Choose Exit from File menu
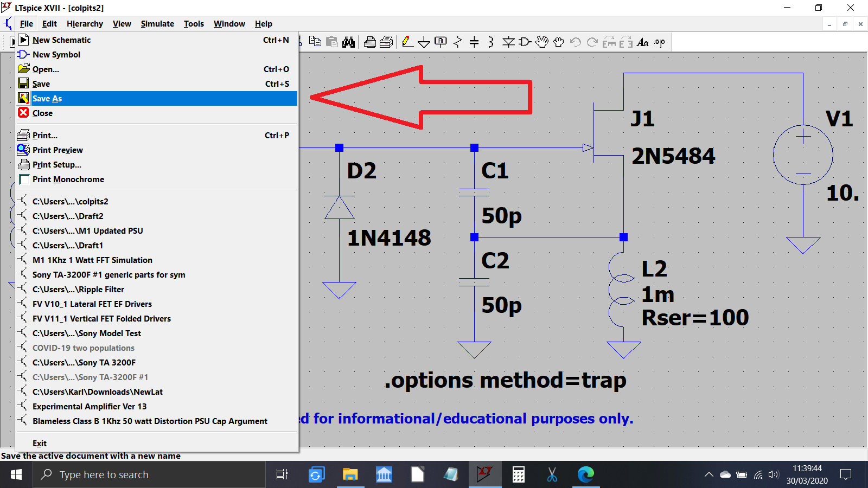Viewport: 868px width, 488px height. pyautogui.click(x=157, y=444)
